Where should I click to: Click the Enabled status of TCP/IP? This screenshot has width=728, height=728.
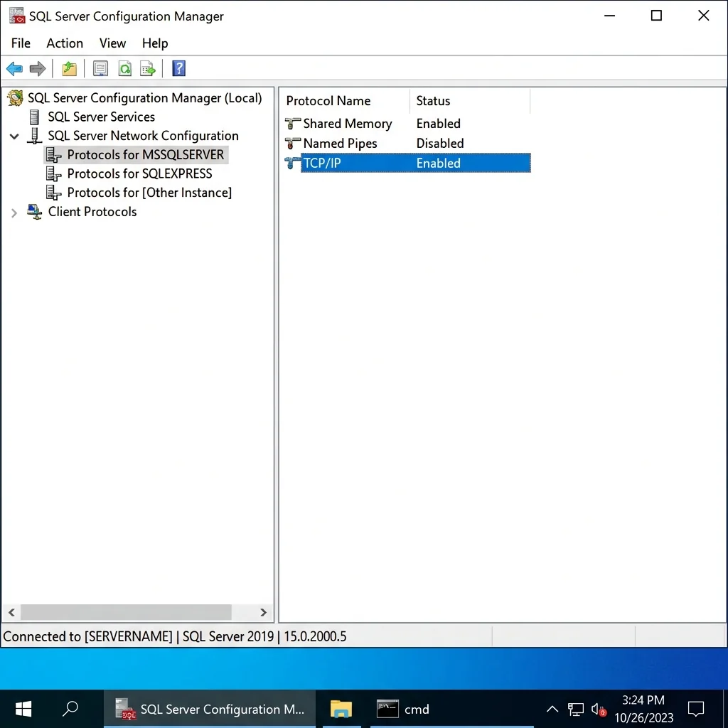pyautogui.click(x=438, y=163)
